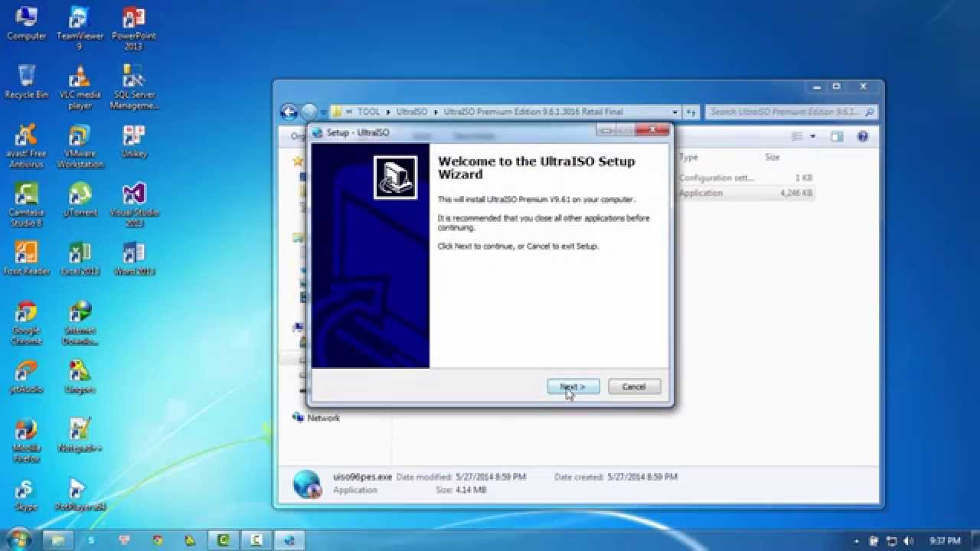Open the PotPlayer desktop shortcut
The height and width of the screenshot is (551, 980).
[80, 494]
